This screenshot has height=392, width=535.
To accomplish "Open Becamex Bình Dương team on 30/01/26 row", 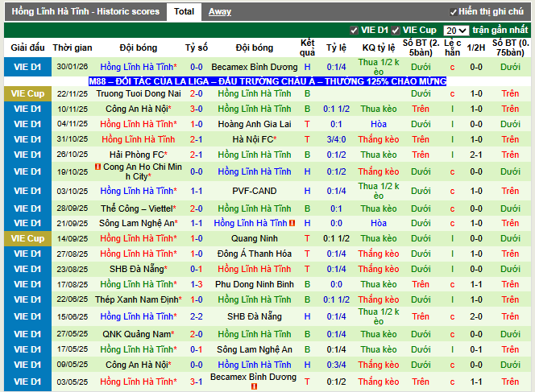I will tap(254, 67).
